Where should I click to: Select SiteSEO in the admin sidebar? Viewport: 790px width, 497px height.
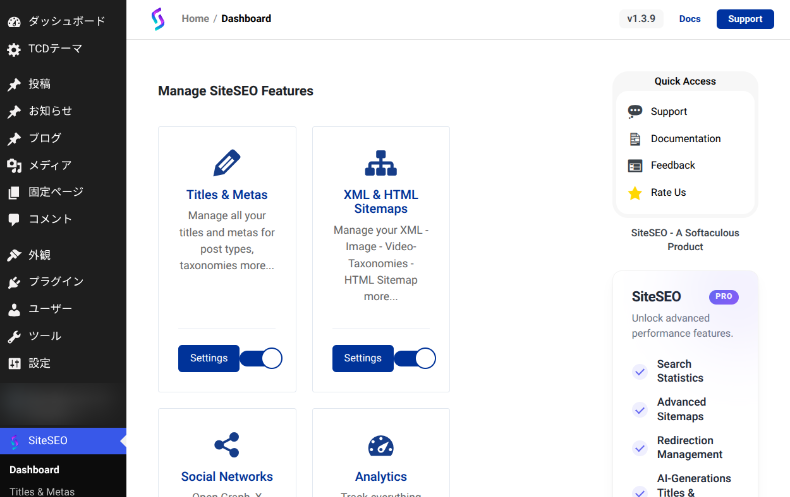click(63, 441)
